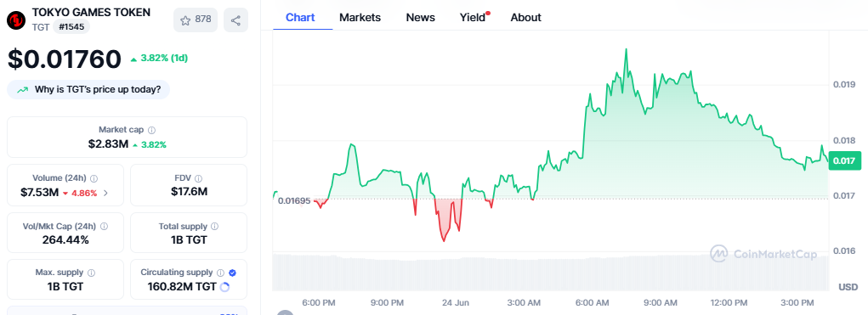Viewport: 868px width, 315px height.
Task: Click the FDV info icon
Action: click(198, 178)
